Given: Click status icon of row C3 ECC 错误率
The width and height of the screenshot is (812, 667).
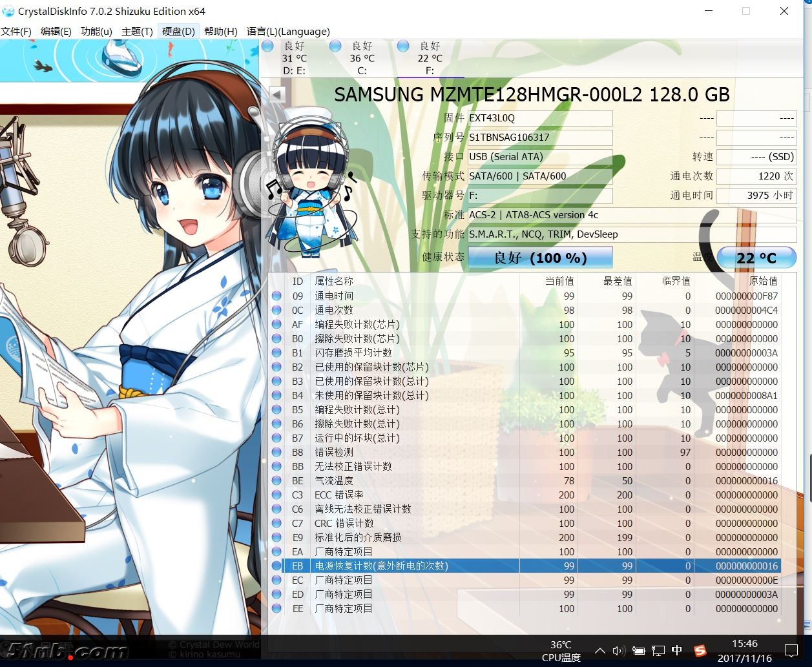Looking at the screenshot, I should click(x=277, y=495).
